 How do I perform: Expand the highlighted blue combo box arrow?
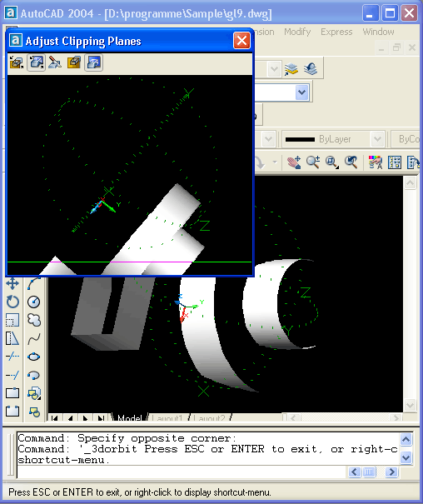click(x=302, y=92)
